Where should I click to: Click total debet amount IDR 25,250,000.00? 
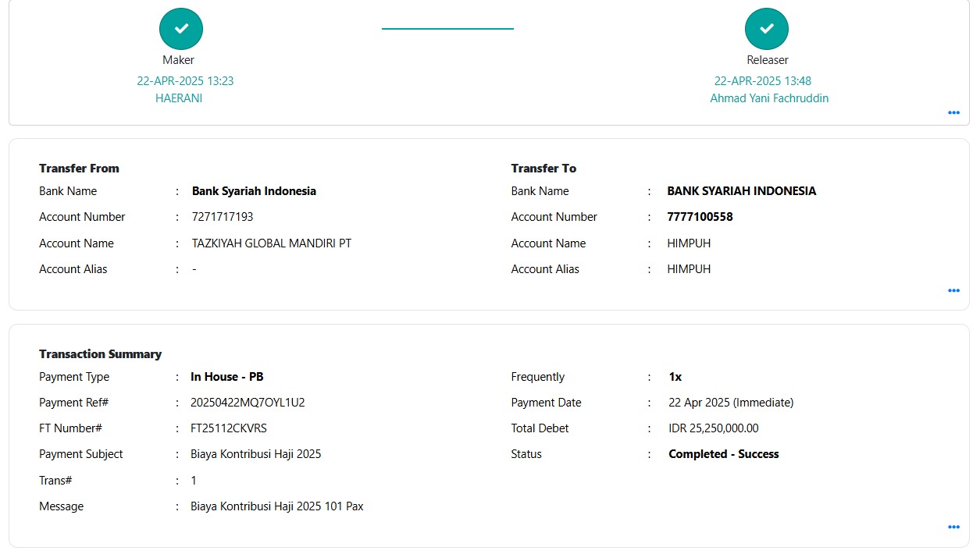tap(714, 428)
